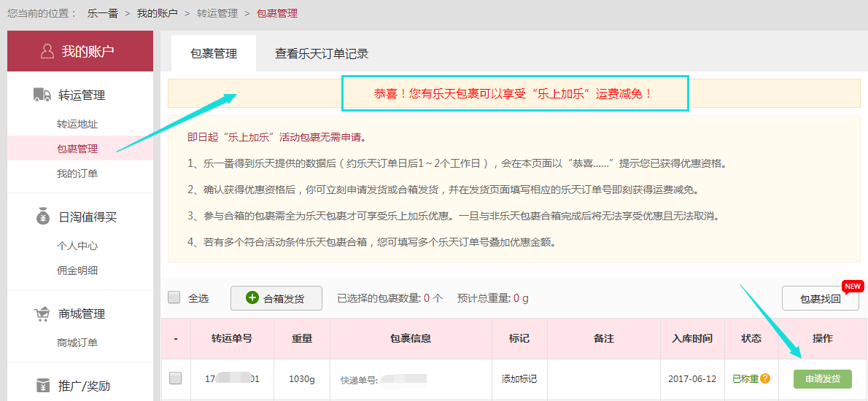Click 乐一番 in the breadcrumb
This screenshot has width=868, height=401.
(102, 13)
